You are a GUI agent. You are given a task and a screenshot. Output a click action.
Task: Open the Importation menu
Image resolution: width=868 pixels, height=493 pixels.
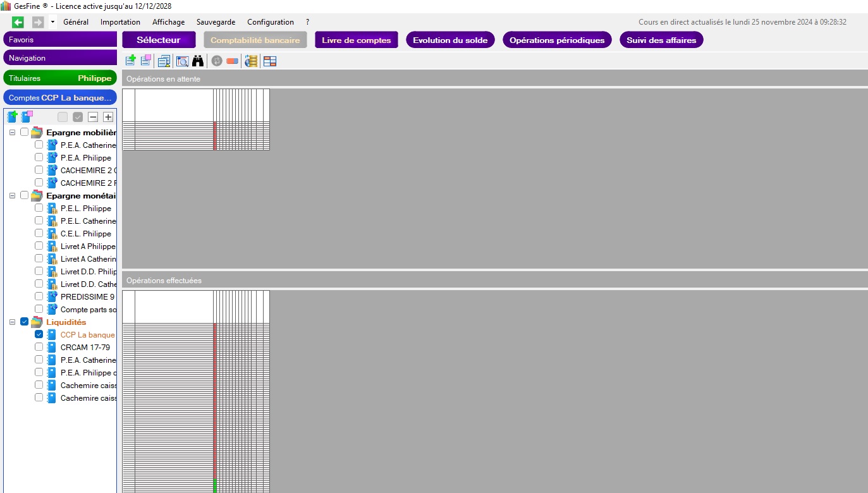(120, 22)
